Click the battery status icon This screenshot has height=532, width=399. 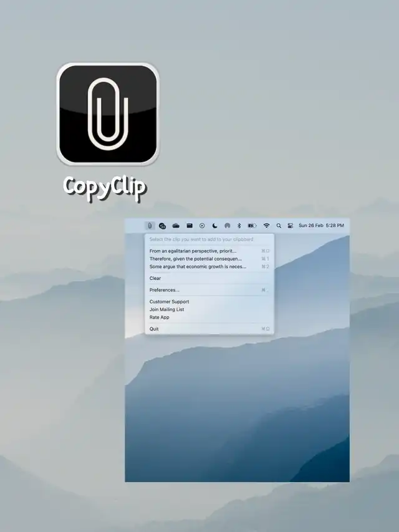(252, 225)
